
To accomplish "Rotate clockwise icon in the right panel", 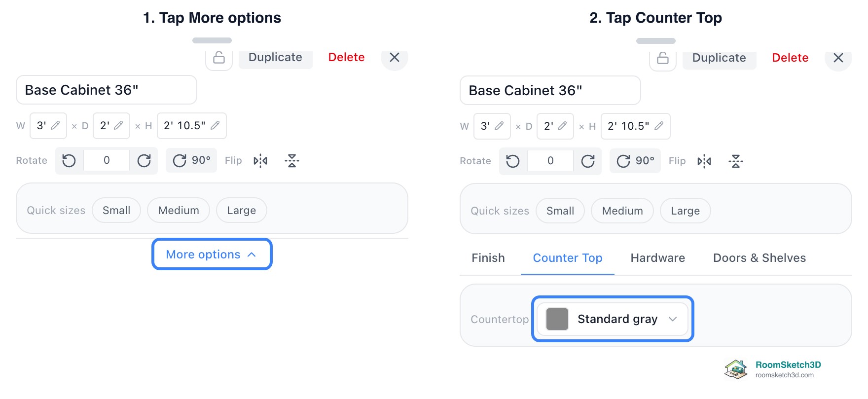I will 588,161.
